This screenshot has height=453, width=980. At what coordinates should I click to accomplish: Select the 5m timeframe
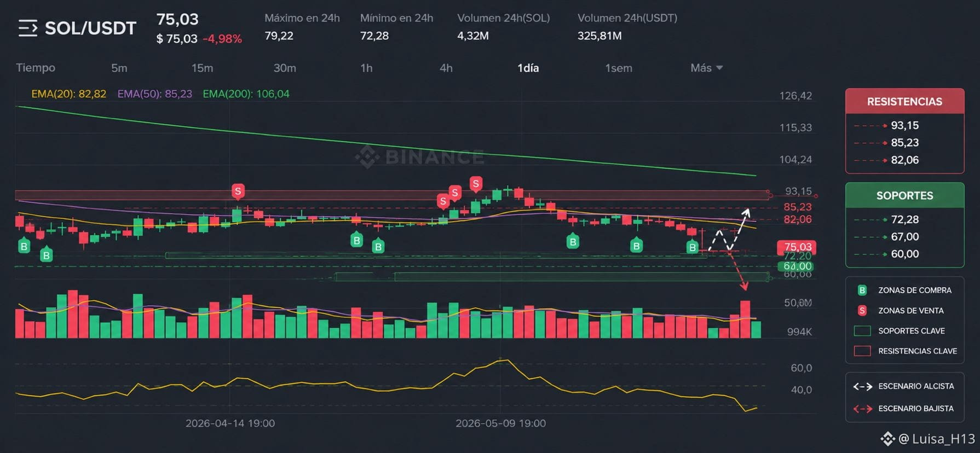(119, 68)
